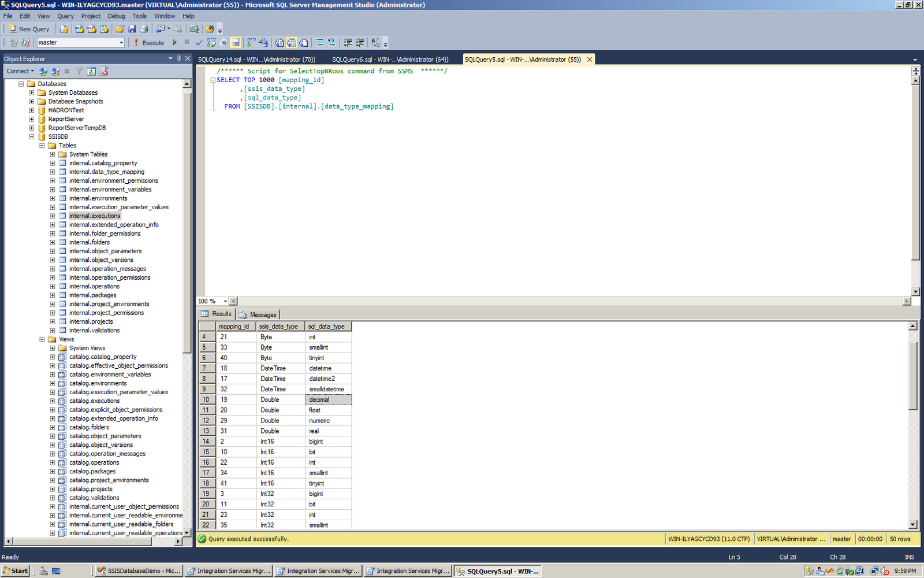Decrease the indent of selected lines

[x=348, y=42]
